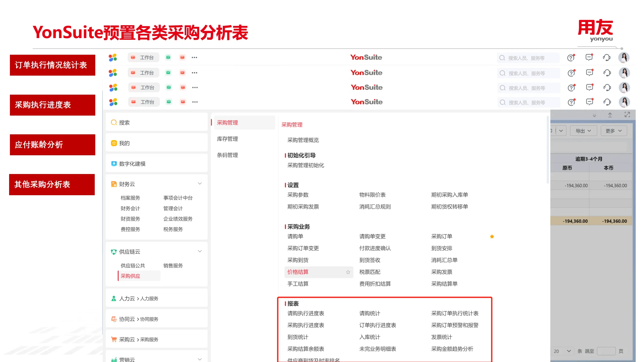644x362 pixels.
Task: Click the 搜索 field in the sidebar
Action: point(157,123)
